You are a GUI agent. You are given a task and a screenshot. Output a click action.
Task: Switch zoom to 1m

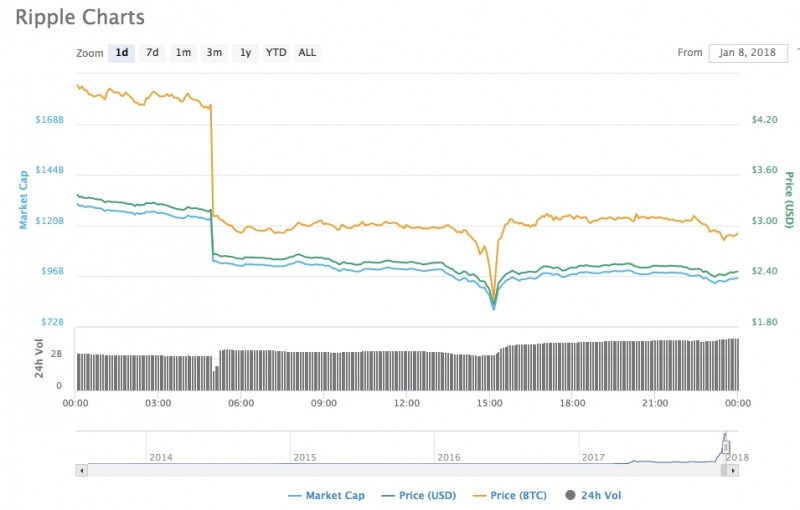click(183, 52)
